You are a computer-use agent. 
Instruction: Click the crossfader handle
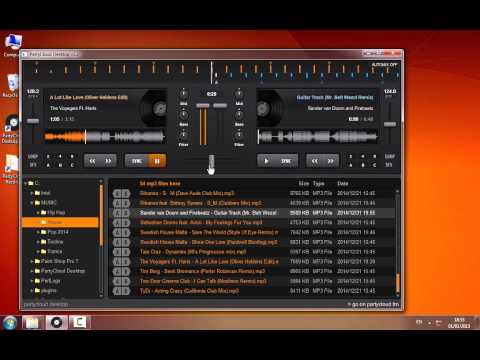click(211, 162)
